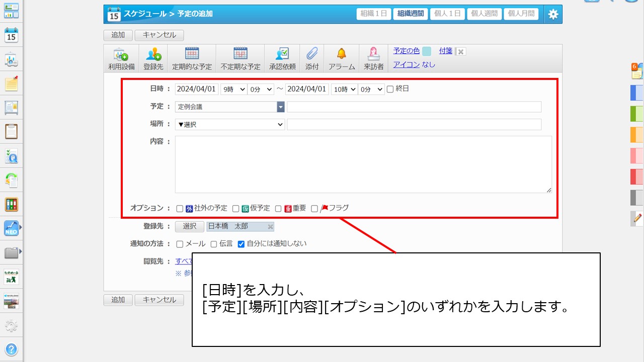Open the 定例会議 schedule type dropdown
This screenshot has width=644, height=362.
point(280,107)
